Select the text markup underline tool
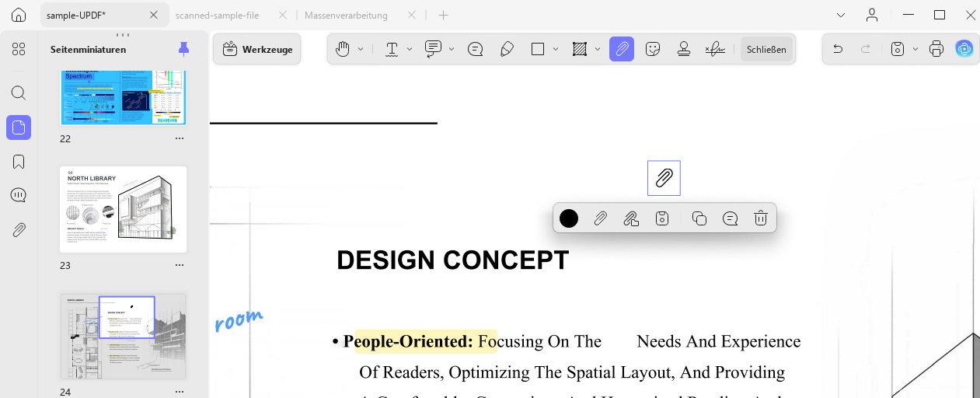The width and height of the screenshot is (980, 398). coord(392,49)
